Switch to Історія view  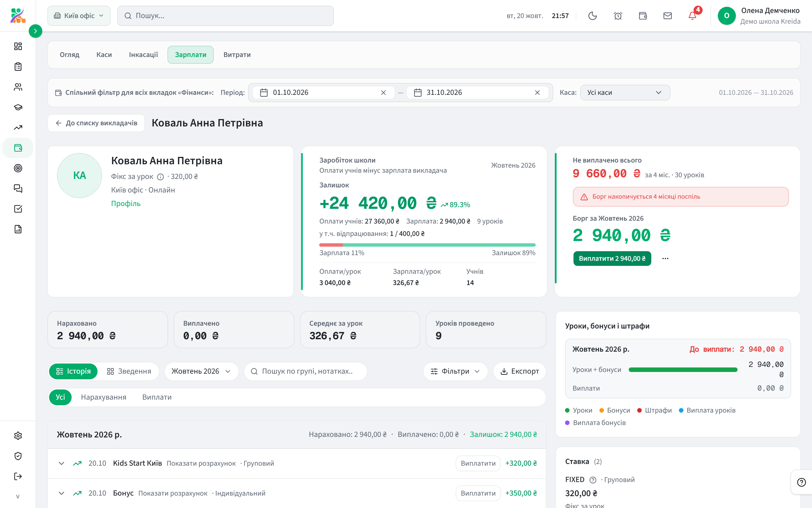(x=74, y=371)
